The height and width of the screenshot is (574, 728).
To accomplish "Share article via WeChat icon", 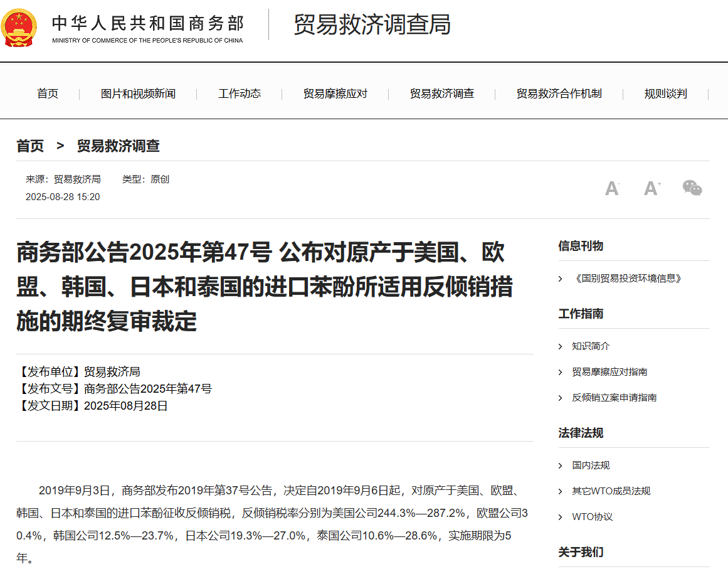I will click(692, 188).
